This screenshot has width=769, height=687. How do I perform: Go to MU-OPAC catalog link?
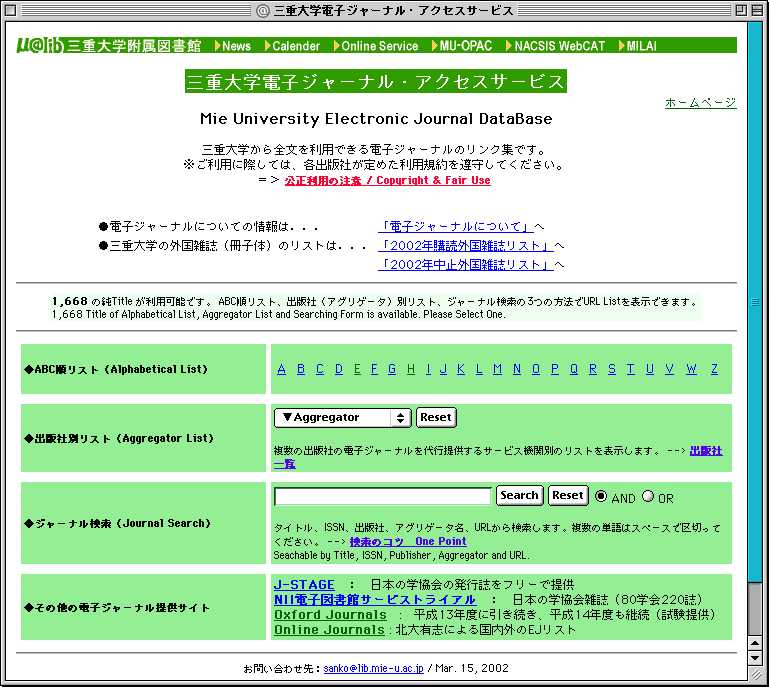(x=467, y=46)
